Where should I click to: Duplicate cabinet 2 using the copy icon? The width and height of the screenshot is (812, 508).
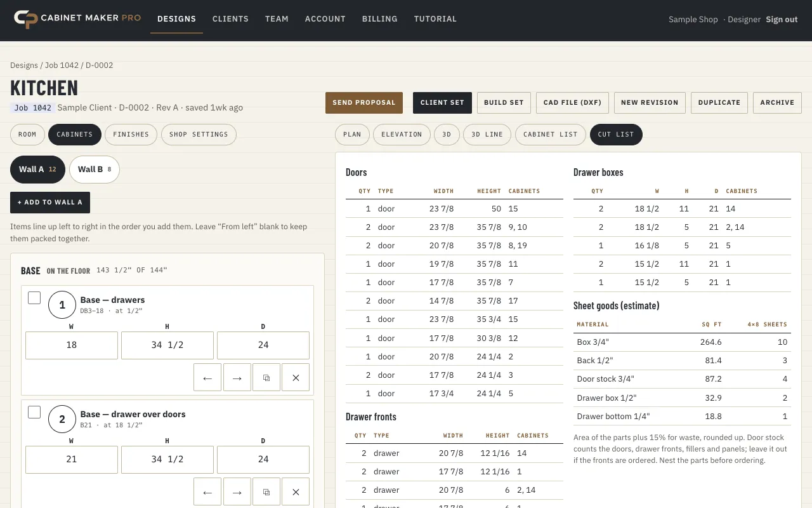click(x=266, y=491)
